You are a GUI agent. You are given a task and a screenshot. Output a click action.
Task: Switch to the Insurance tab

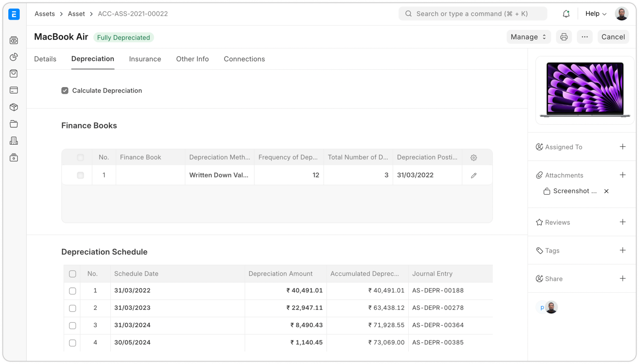click(x=145, y=59)
